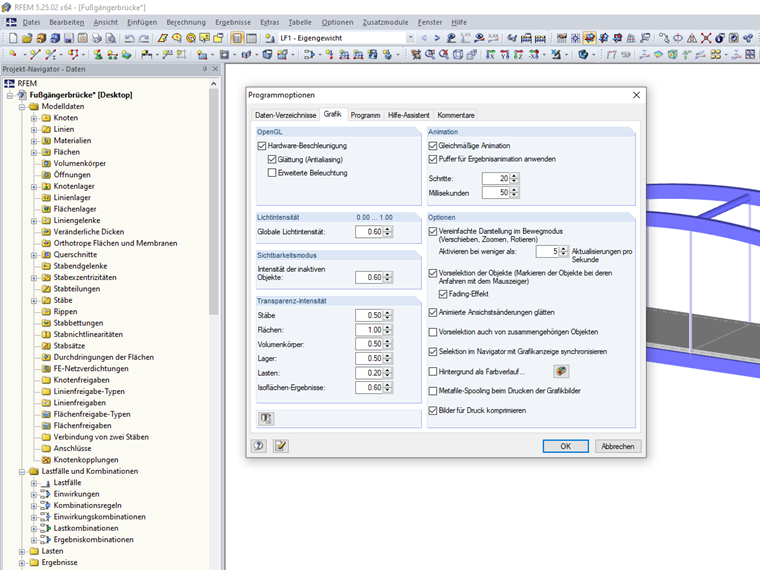Confirm the dialog with OK

pyautogui.click(x=566, y=446)
